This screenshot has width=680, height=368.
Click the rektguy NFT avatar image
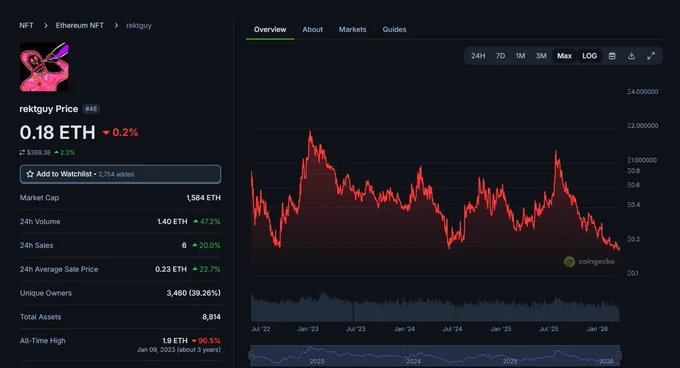click(x=44, y=67)
